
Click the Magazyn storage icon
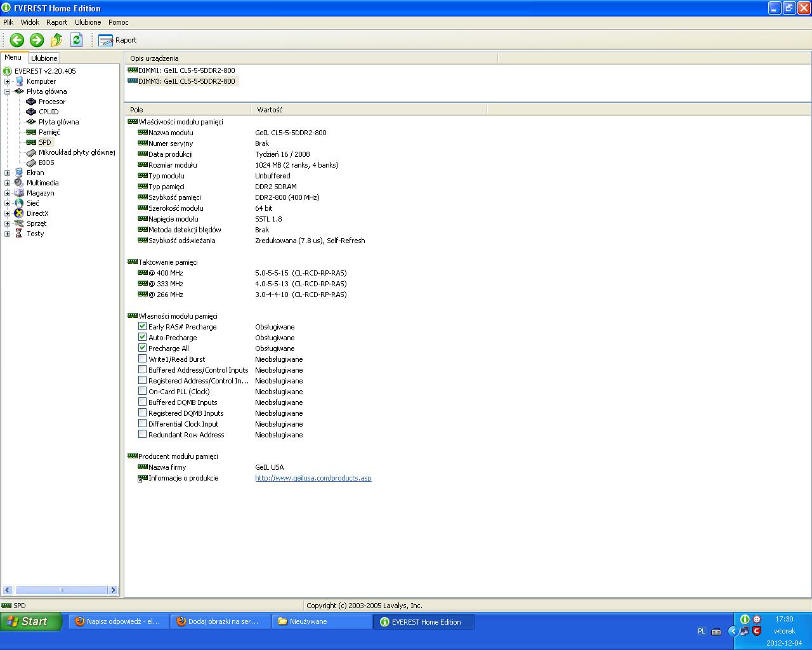click(x=19, y=193)
